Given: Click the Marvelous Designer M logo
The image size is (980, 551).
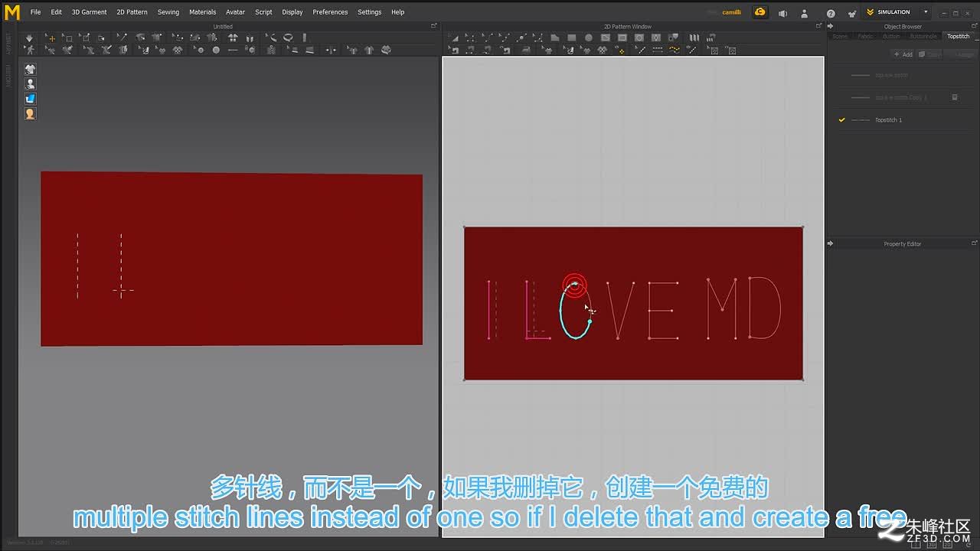Looking at the screenshot, I should [x=12, y=12].
